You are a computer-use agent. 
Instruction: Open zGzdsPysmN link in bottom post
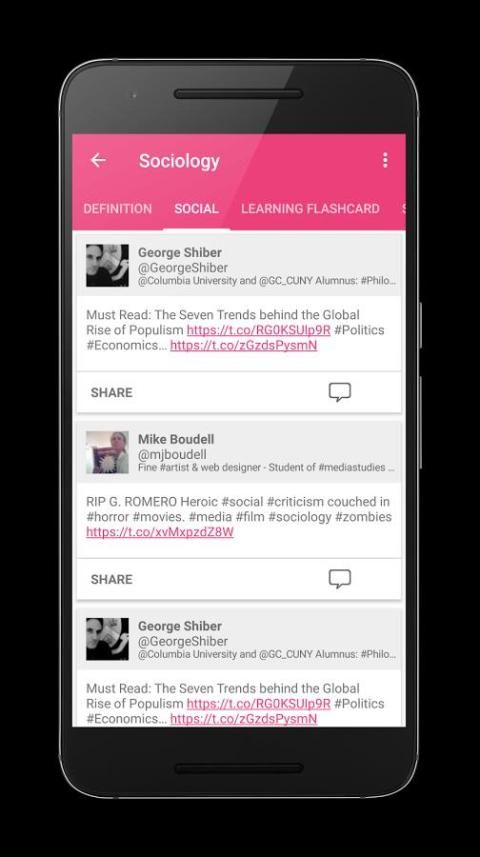point(243,719)
